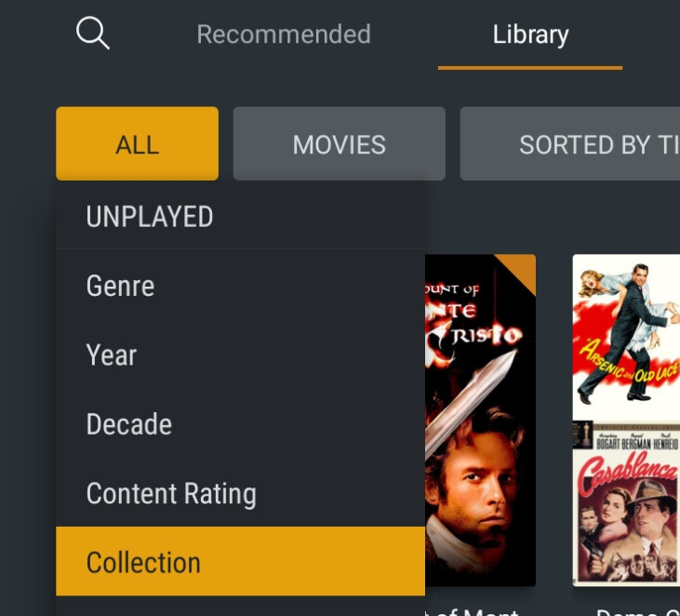The width and height of the screenshot is (680, 616).
Task: Open search with the magnifying glass icon
Action: click(x=92, y=33)
